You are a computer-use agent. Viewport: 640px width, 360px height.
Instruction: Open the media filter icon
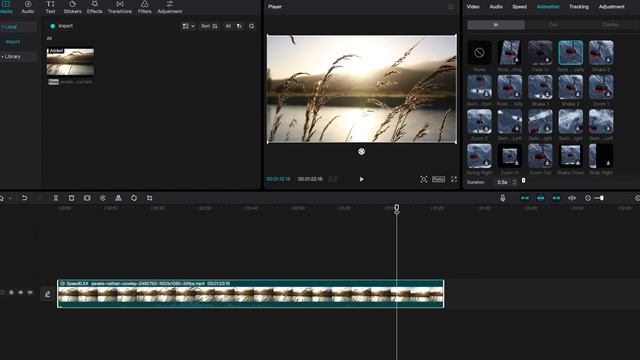pos(239,26)
